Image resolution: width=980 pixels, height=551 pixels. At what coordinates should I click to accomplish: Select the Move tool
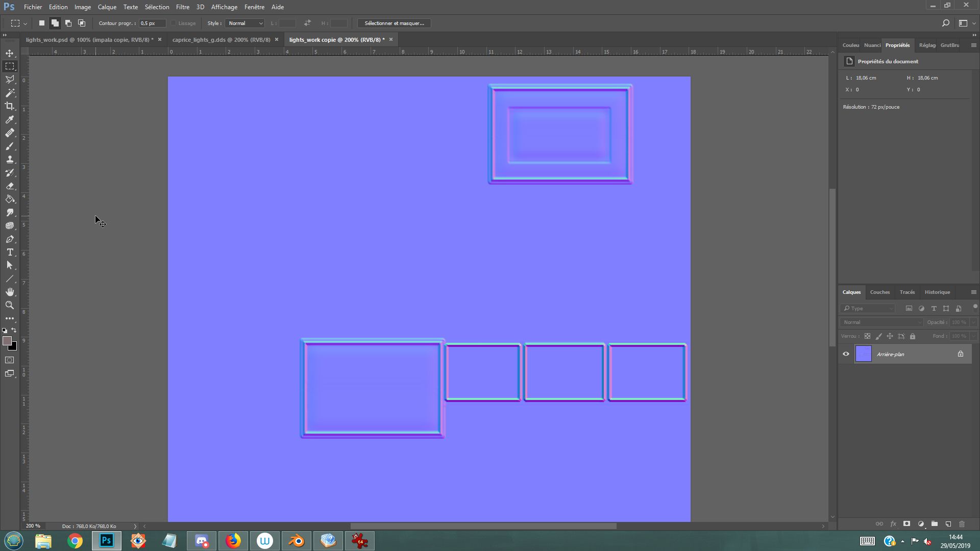pyautogui.click(x=10, y=53)
